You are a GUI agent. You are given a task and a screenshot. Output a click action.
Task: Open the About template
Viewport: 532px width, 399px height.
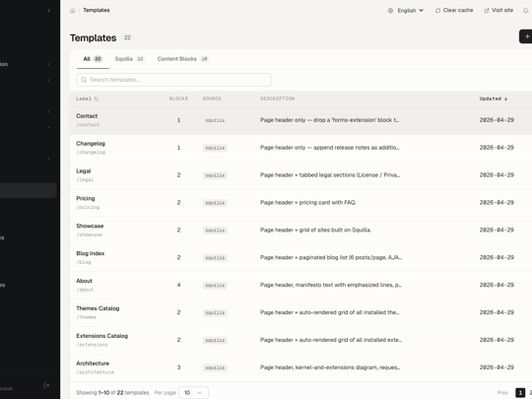84,281
